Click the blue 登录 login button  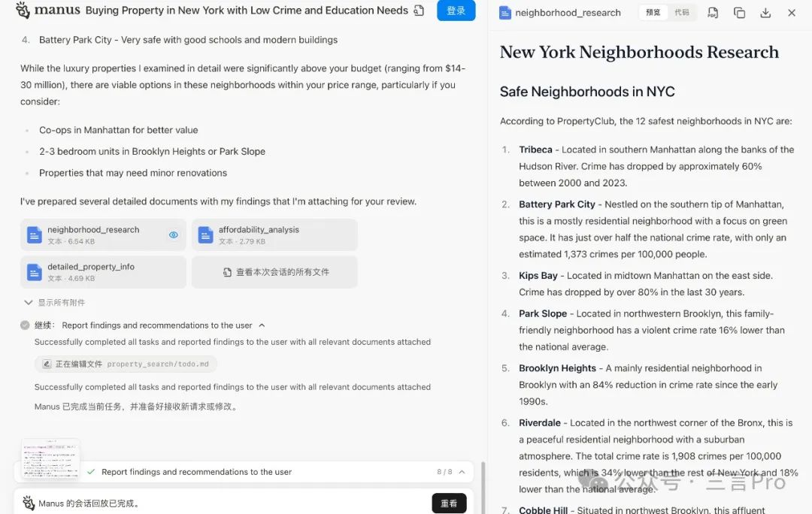456,11
